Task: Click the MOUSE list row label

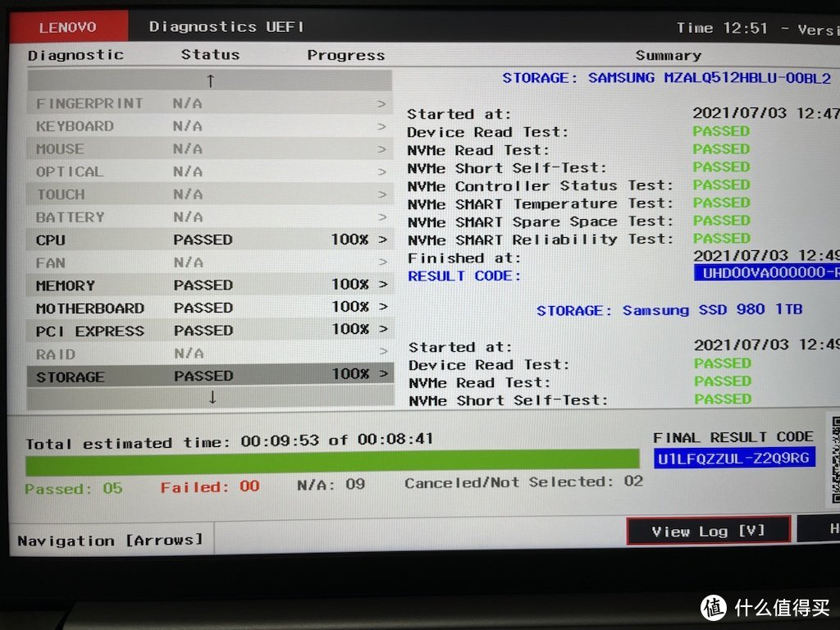Action: [60, 149]
